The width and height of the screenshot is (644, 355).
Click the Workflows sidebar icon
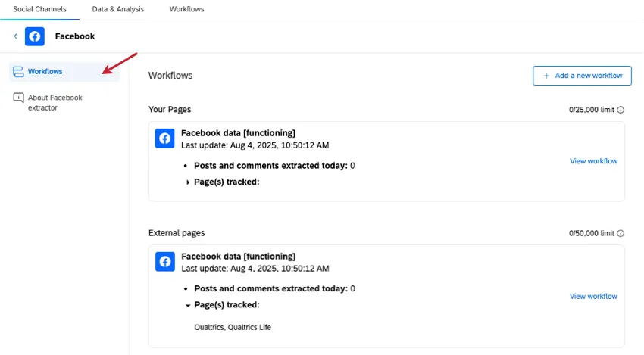point(18,72)
